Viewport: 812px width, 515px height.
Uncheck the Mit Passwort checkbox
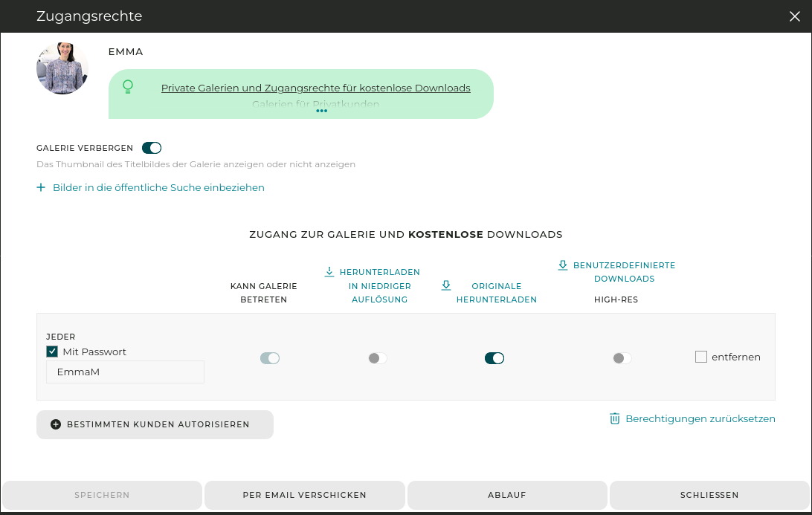pyautogui.click(x=51, y=351)
